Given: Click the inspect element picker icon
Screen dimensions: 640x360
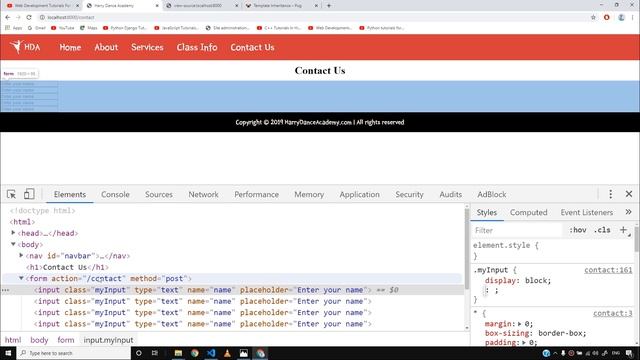Looking at the screenshot, I should [11, 194].
